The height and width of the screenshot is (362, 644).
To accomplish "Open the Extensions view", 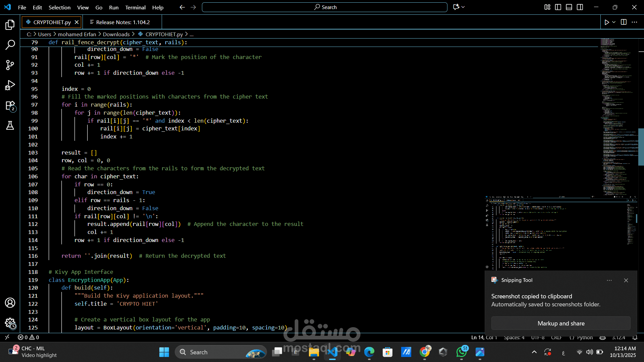I will pyautogui.click(x=10, y=106).
